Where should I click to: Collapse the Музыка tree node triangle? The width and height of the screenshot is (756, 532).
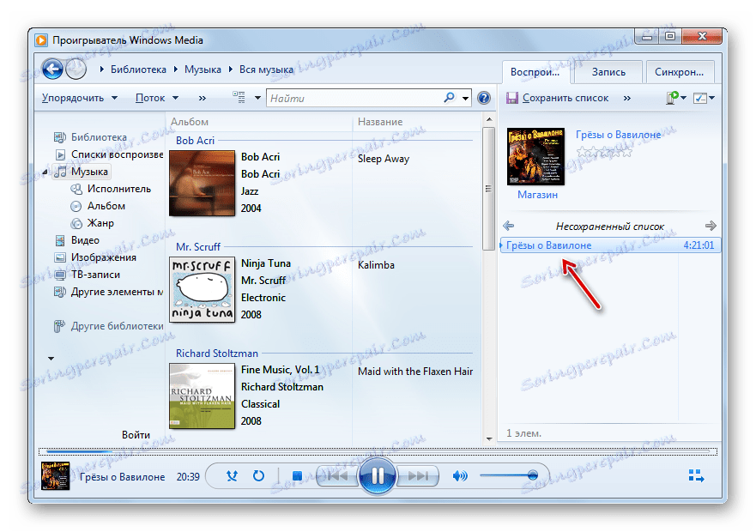pyautogui.click(x=45, y=172)
